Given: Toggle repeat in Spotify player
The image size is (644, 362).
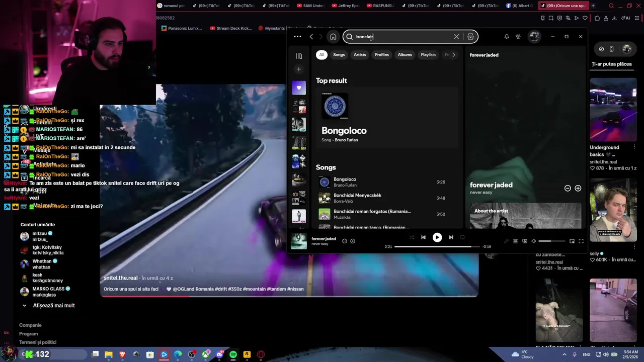Looking at the screenshot, I should (x=463, y=237).
